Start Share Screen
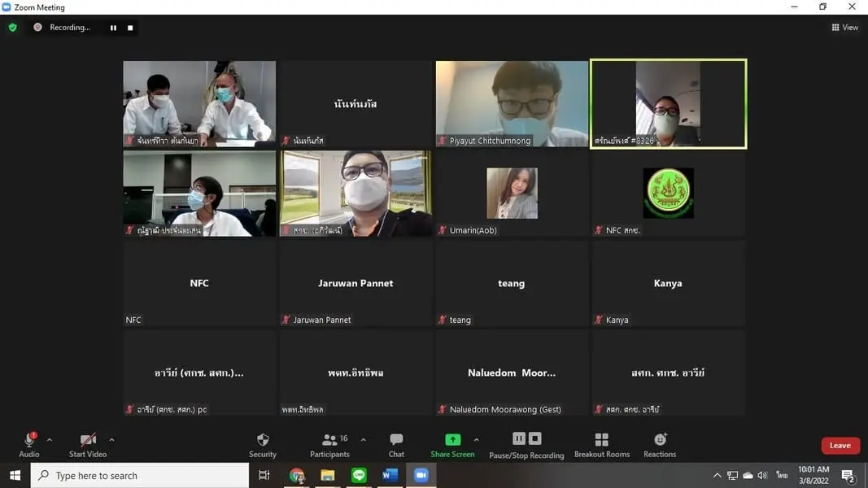868x488 pixels. coord(452,445)
